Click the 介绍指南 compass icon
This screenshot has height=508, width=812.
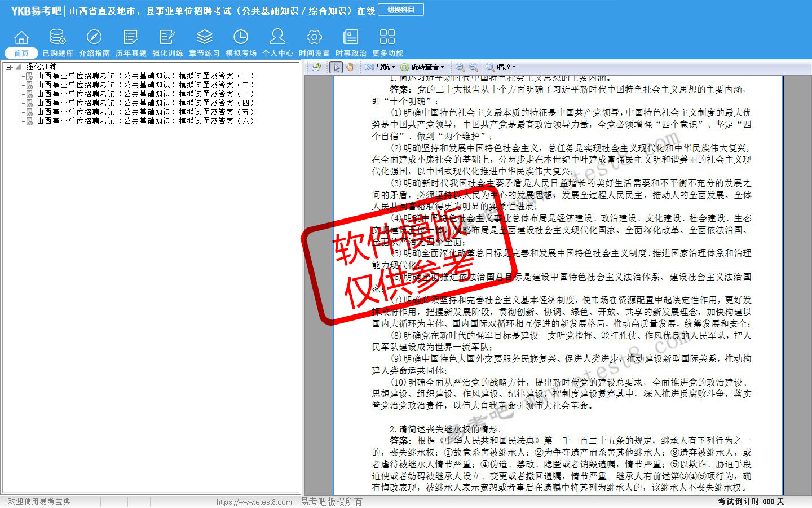[x=94, y=37]
